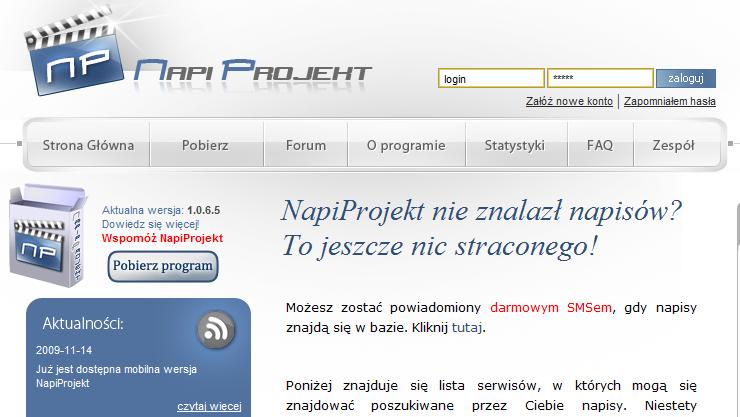Open the Forum menu item
The height and width of the screenshot is (417, 740).
click(x=306, y=145)
